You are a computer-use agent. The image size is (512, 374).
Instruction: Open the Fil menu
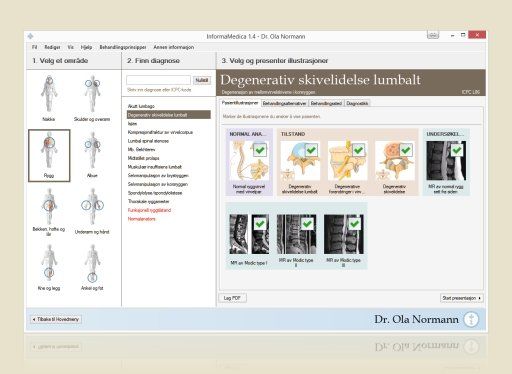tap(34, 47)
